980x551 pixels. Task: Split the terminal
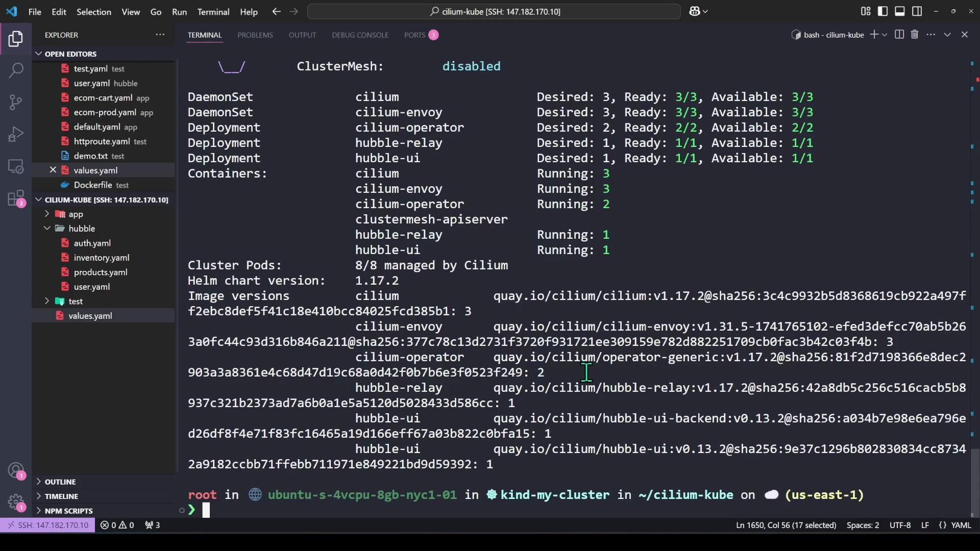click(x=899, y=35)
